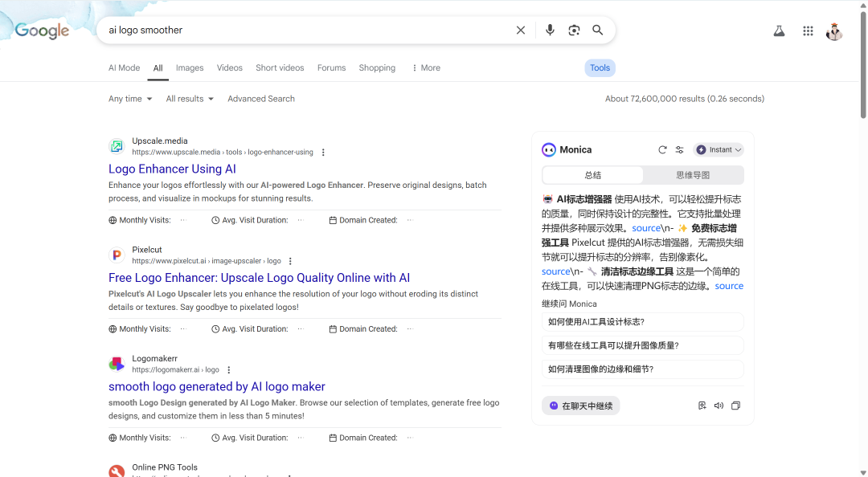Open Monica Instant model dropdown
This screenshot has width=868, height=477.
point(719,150)
